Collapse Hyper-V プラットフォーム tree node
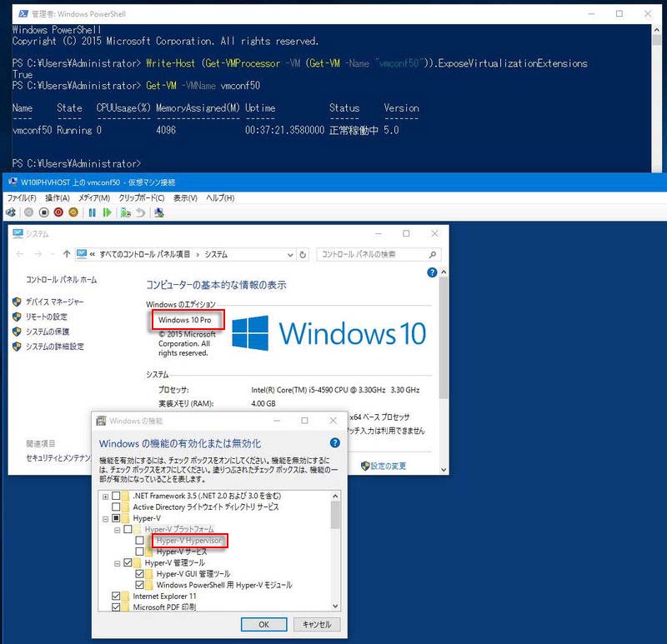The image size is (667, 644). point(117,530)
